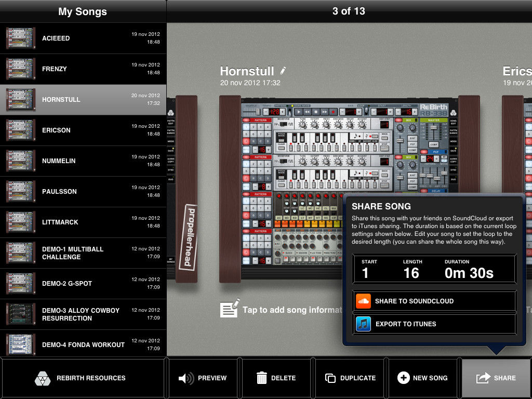This screenshot has height=399, width=532.
Task: Select DEMO-1 MULTIBALL CHALLENGE
Action: (83, 253)
